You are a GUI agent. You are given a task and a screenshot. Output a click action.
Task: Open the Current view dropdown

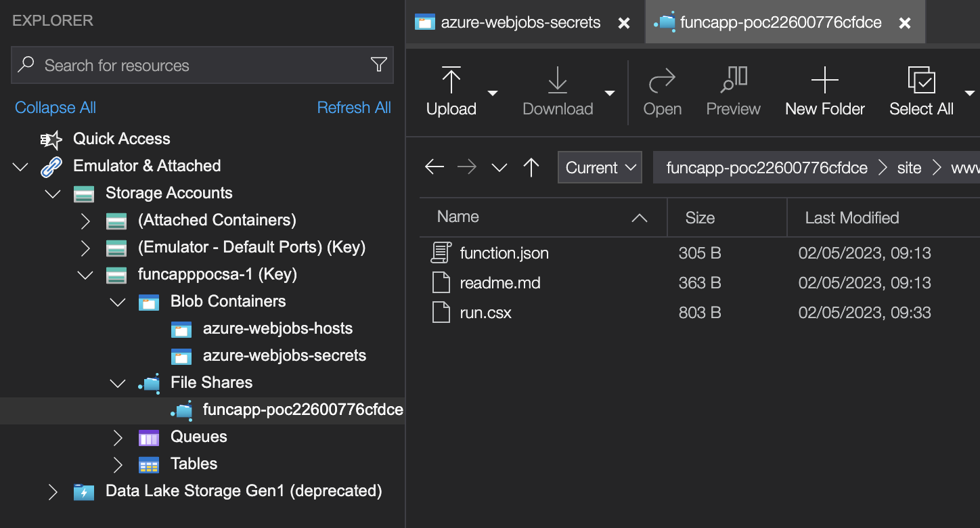[x=600, y=167]
